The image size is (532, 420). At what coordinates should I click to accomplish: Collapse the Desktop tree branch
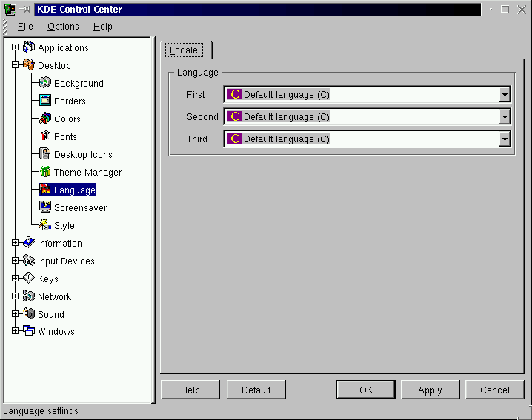(16, 65)
